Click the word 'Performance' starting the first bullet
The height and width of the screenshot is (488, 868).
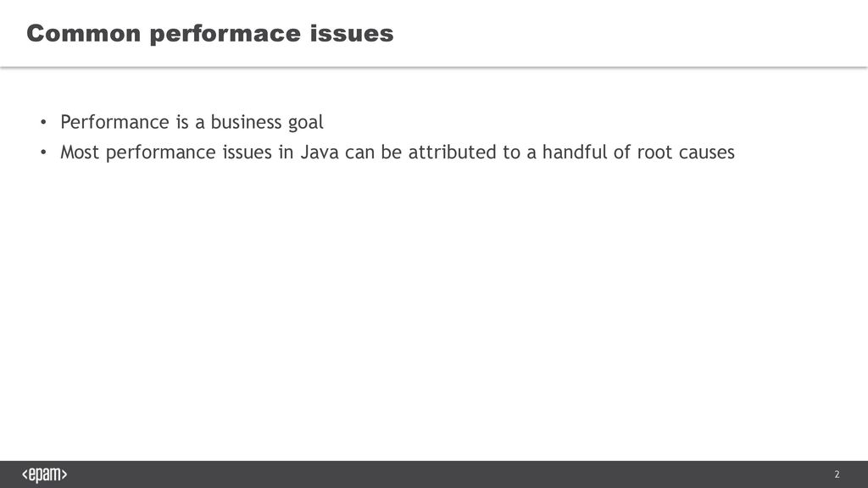point(114,122)
